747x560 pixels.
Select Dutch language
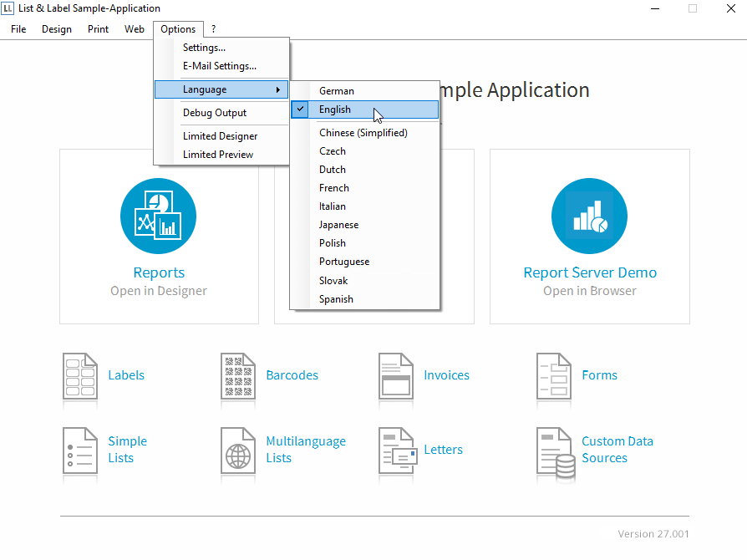click(x=364, y=170)
